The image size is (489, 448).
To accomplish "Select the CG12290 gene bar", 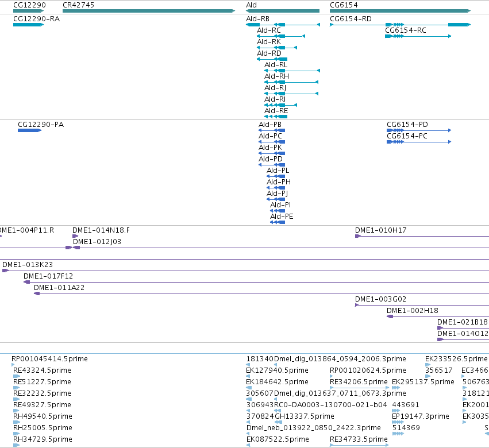I will 28,11.
